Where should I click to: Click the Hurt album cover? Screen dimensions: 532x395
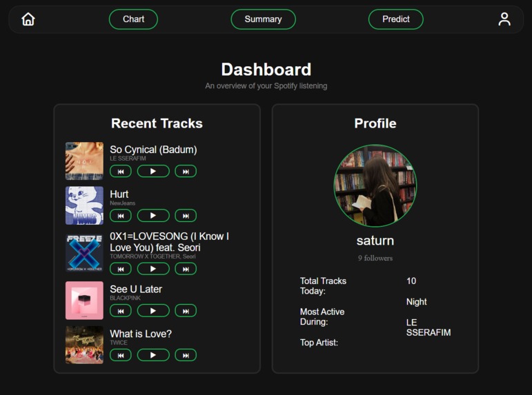pos(84,205)
